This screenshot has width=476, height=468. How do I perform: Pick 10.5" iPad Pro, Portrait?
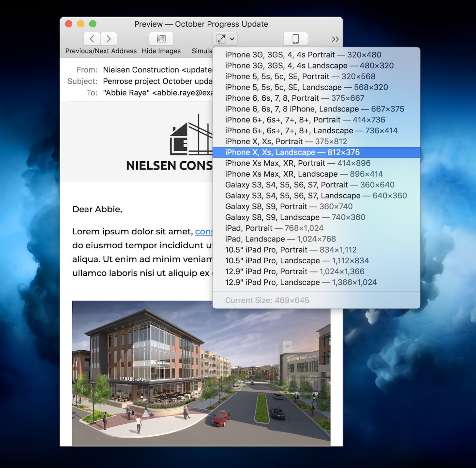tap(316, 250)
